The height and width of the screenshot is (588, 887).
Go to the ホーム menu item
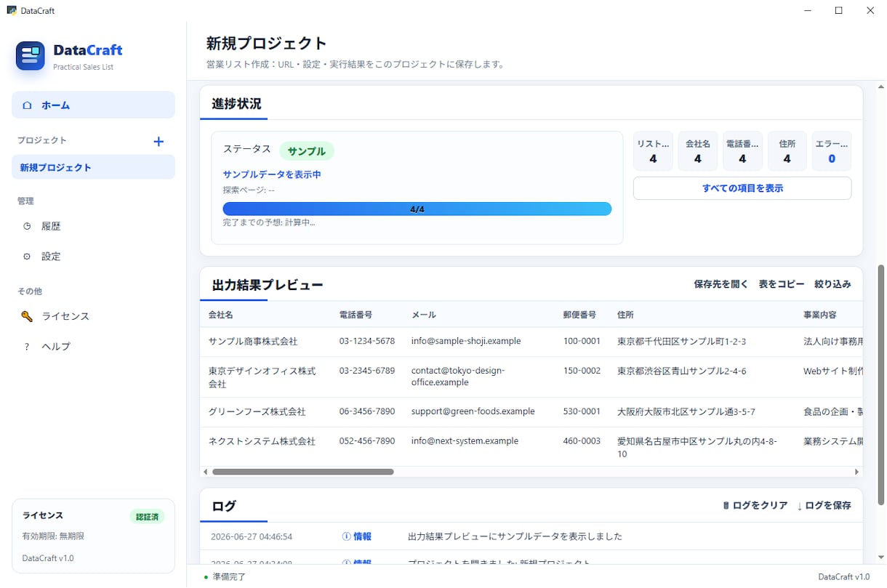pos(93,105)
